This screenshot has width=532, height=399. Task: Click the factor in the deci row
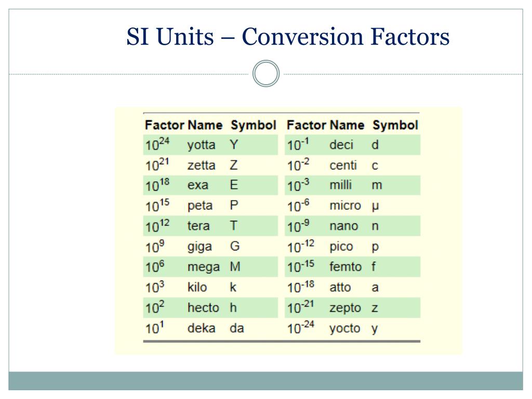click(298, 144)
